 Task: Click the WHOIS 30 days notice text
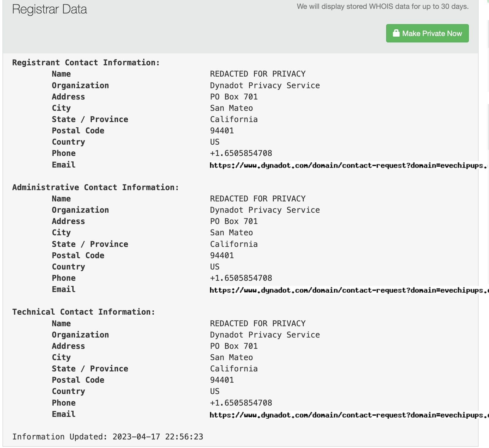click(x=382, y=6)
